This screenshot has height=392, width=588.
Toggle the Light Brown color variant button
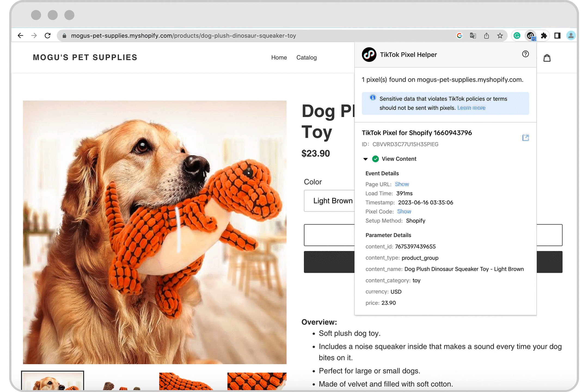coord(331,200)
